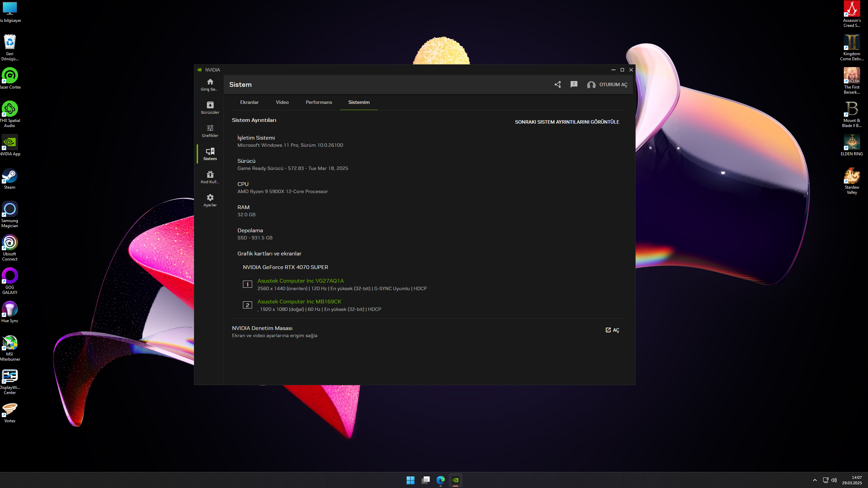
Task: Close the NVIDIA window
Action: click(x=631, y=70)
